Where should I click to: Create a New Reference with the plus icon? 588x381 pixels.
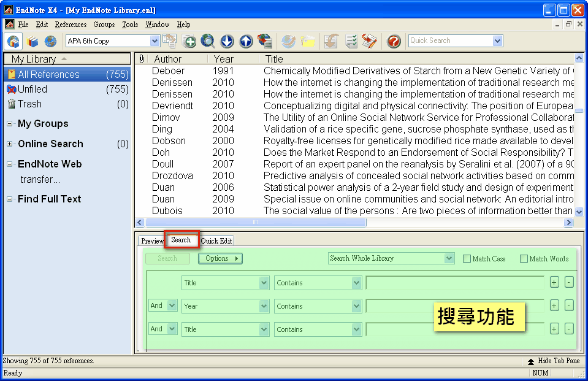[189, 41]
